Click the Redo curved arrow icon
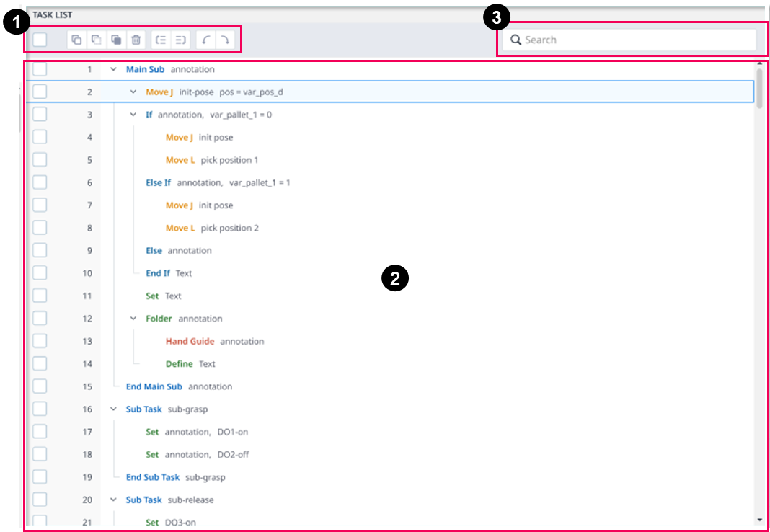Image resolution: width=770 pixels, height=532 pixels. click(226, 40)
